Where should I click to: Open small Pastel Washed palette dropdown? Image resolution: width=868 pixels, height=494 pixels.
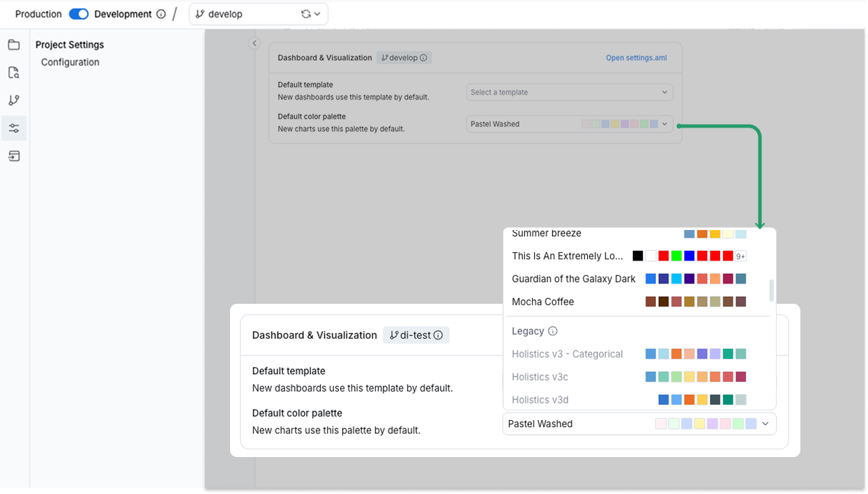tap(570, 124)
